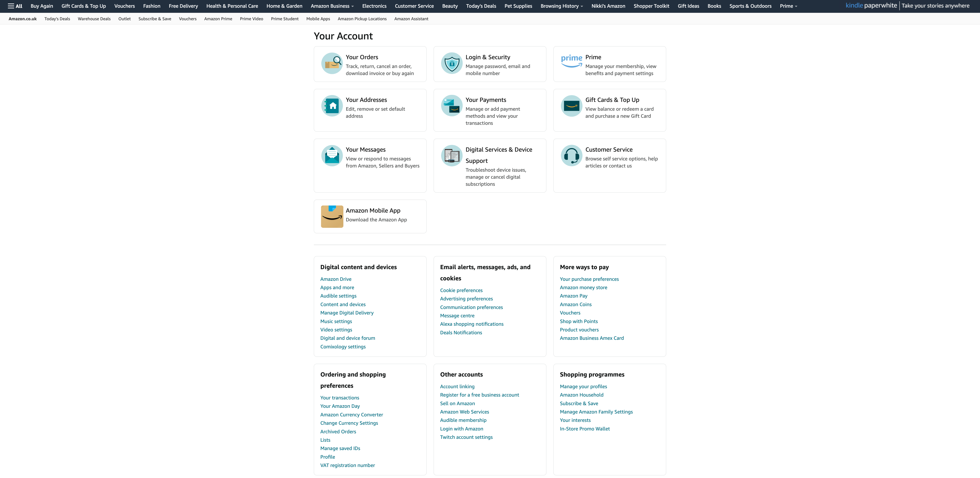This screenshot has height=478, width=980.
Task: Click the Your Payments cards icon
Action: pos(452,106)
